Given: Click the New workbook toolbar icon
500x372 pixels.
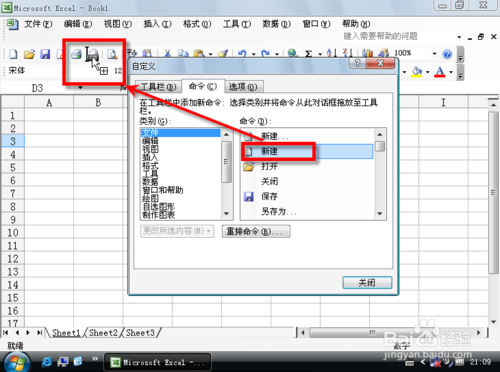Looking at the screenshot, I should click(13, 54).
